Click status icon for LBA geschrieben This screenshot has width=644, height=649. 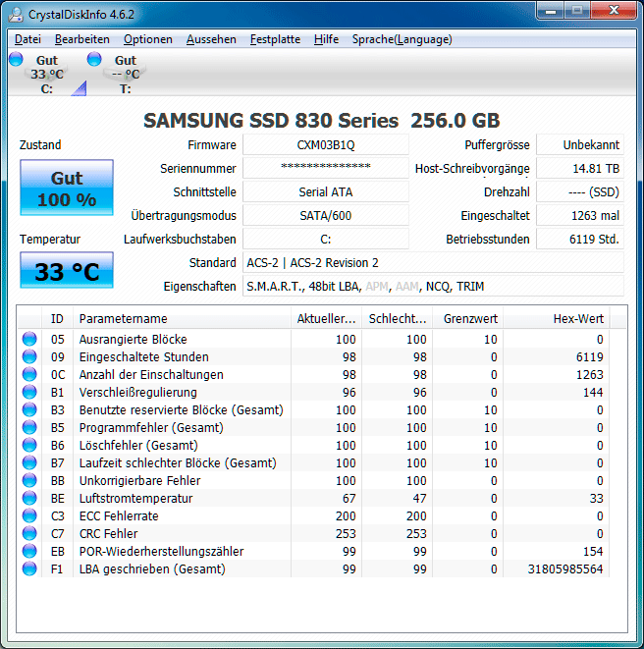coord(29,568)
